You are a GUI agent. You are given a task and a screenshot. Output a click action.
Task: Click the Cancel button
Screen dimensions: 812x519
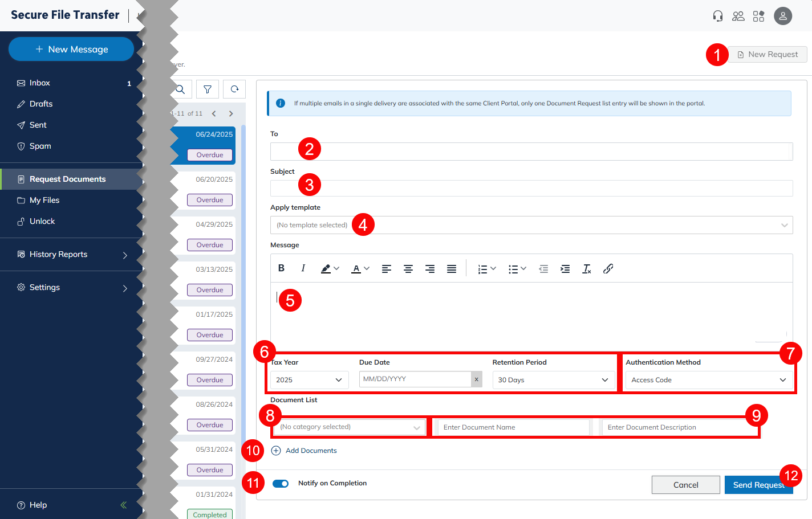[685, 485]
